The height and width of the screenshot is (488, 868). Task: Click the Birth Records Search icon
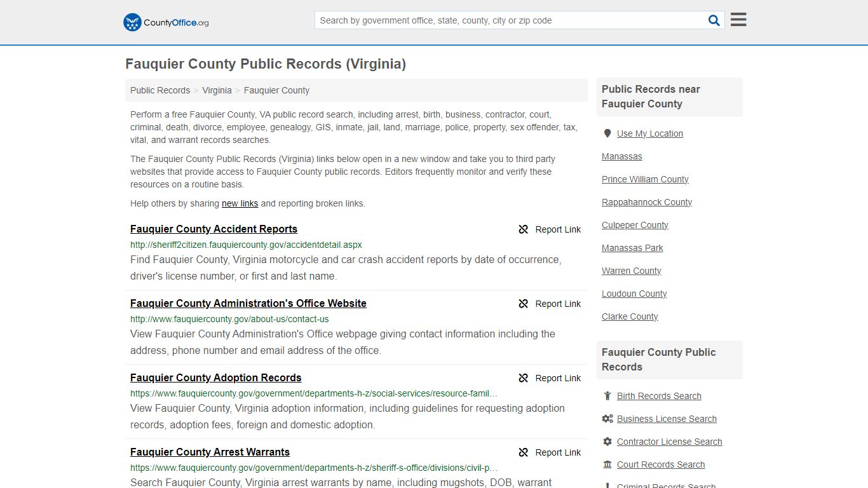tap(607, 396)
